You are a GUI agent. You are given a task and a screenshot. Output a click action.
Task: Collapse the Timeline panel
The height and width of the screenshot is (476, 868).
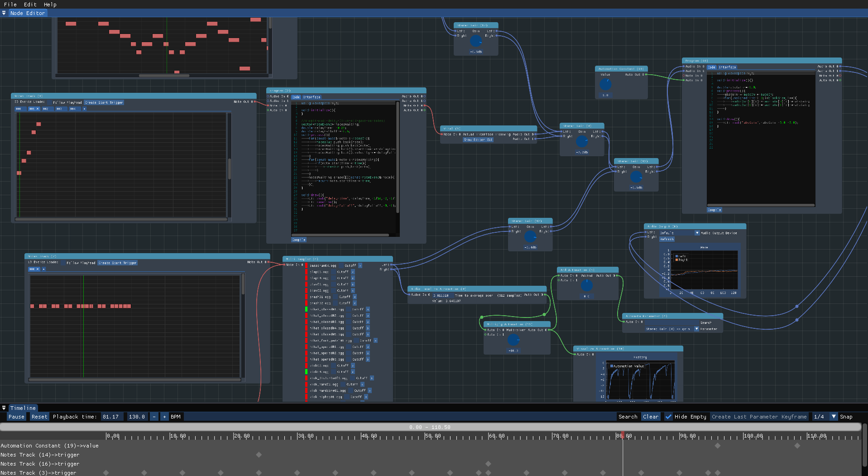tap(4, 408)
